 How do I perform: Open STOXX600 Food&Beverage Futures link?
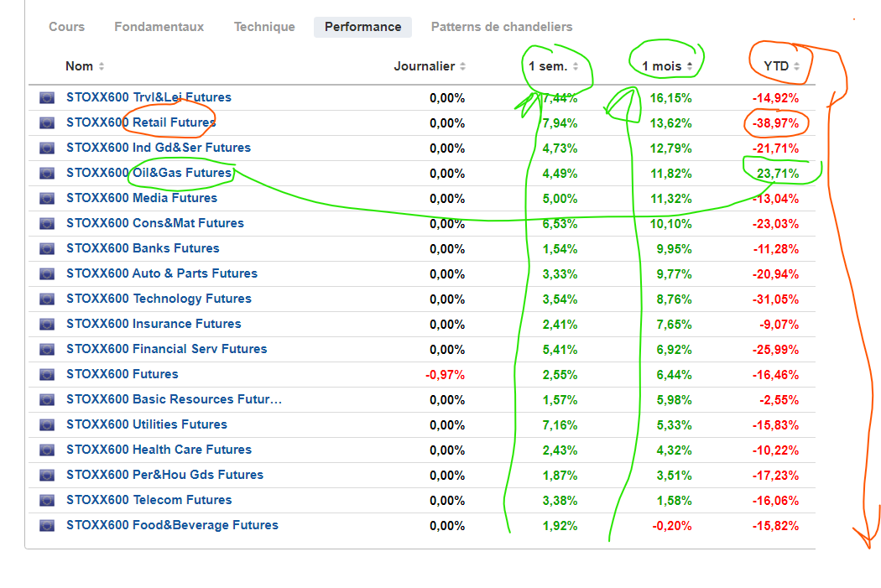click(173, 526)
